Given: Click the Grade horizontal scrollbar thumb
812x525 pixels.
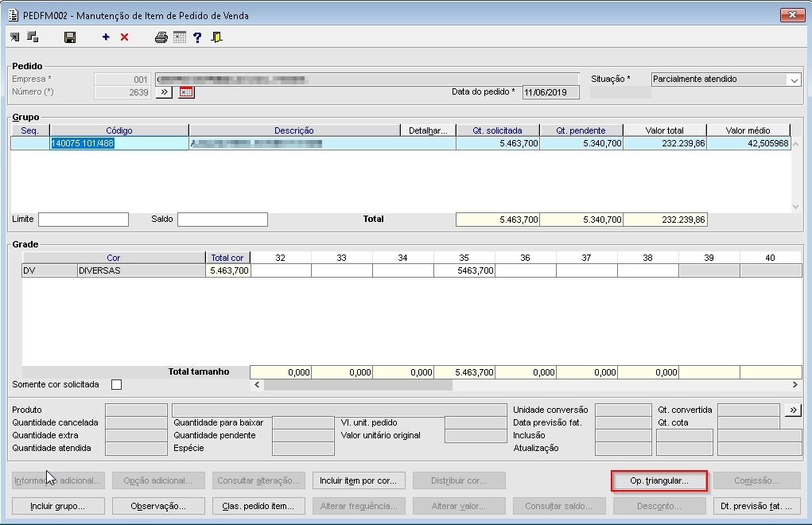Looking at the screenshot, I should coord(358,385).
